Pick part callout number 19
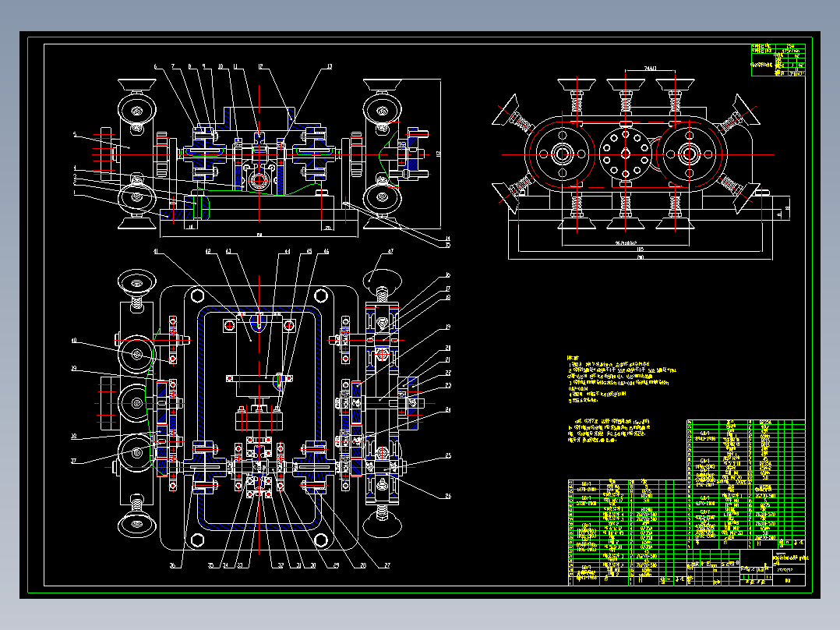The height and width of the screenshot is (630, 840). (448, 327)
